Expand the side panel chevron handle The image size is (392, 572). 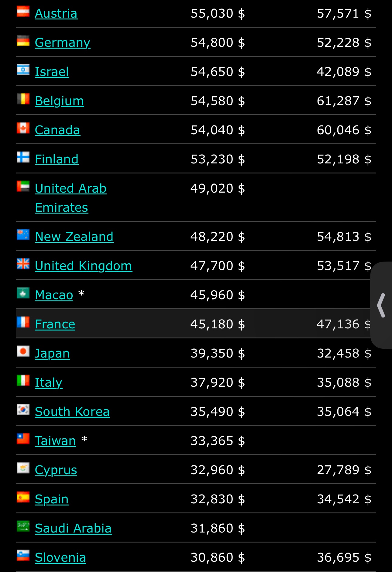(381, 305)
